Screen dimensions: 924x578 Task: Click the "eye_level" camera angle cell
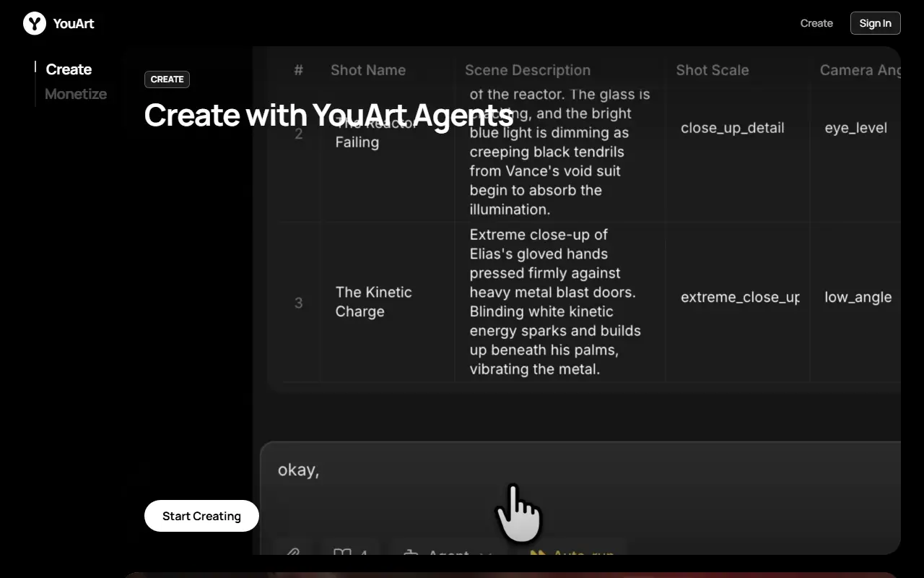click(856, 128)
